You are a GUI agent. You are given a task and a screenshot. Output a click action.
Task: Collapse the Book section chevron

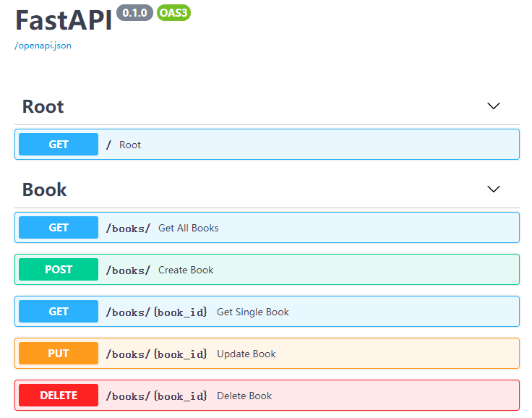pos(494,189)
